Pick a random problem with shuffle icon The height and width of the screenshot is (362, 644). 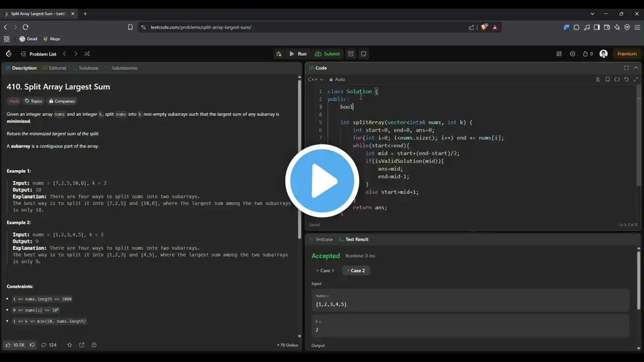[x=87, y=54]
